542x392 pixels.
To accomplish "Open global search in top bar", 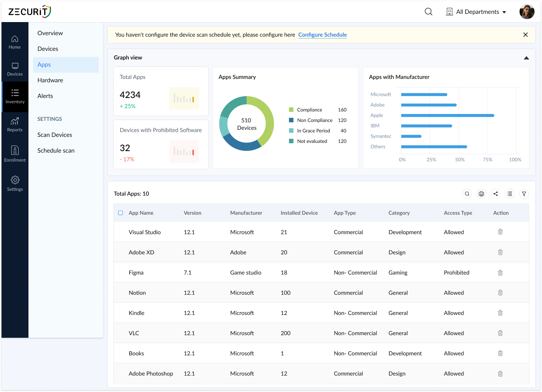I will [428, 12].
